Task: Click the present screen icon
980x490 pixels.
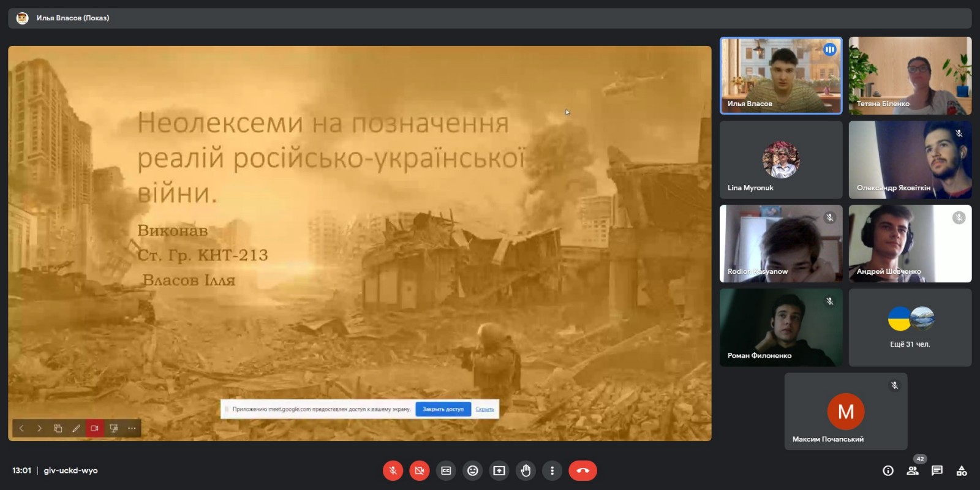Action: [499, 470]
